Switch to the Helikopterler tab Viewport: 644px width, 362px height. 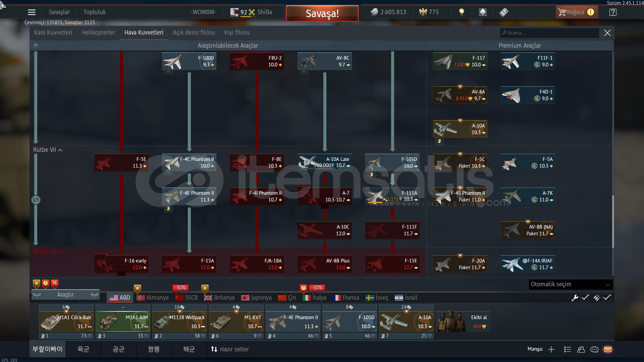pos(98,33)
